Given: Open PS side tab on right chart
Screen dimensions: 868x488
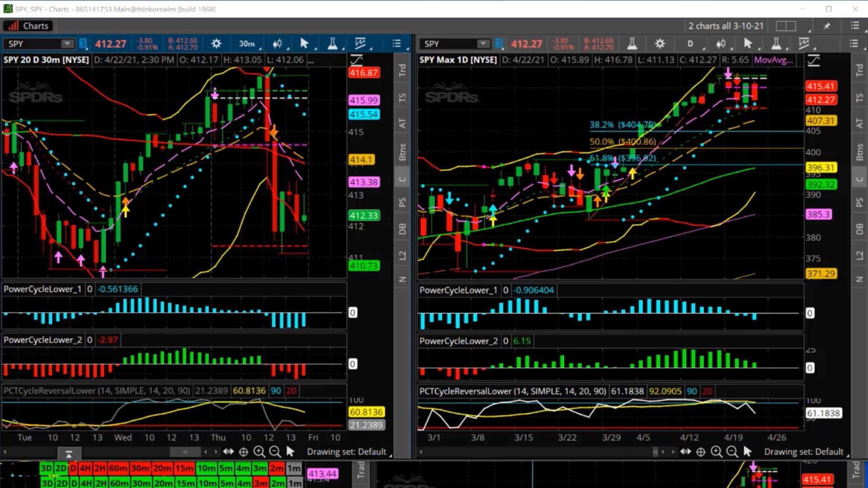Looking at the screenshot, I should 859,202.
